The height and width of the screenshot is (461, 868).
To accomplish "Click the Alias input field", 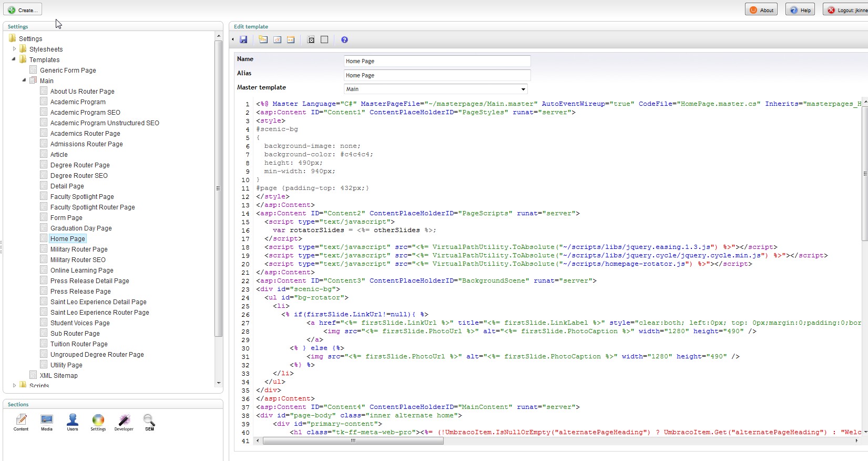I will pyautogui.click(x=437, y=75).
